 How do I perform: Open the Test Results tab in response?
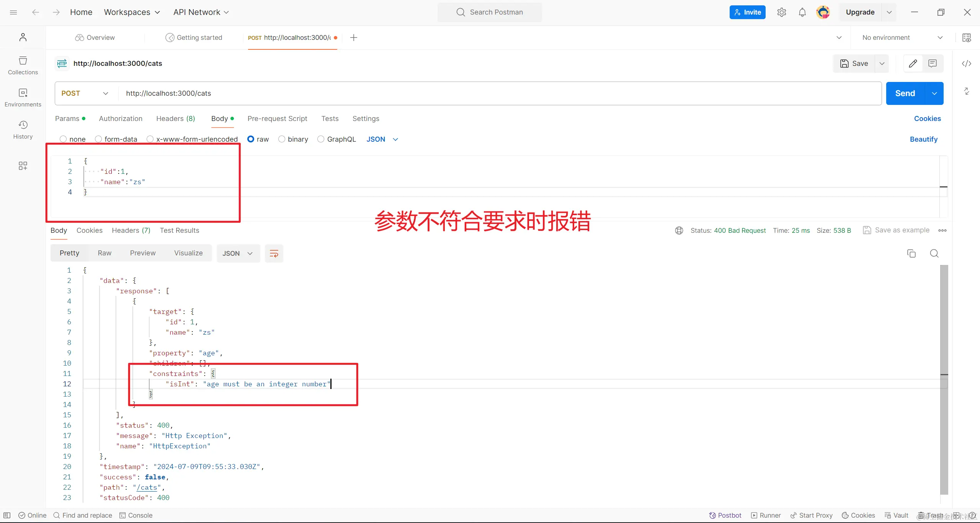(x=179, y=230)
